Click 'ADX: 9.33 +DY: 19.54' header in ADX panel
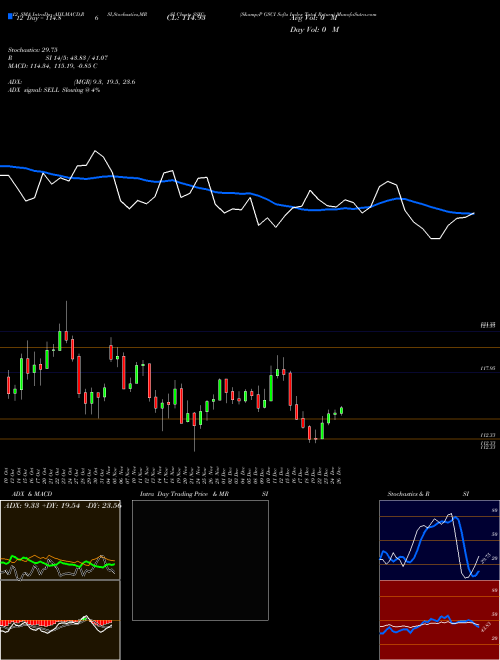500x660 pixels. click(40, 506)
